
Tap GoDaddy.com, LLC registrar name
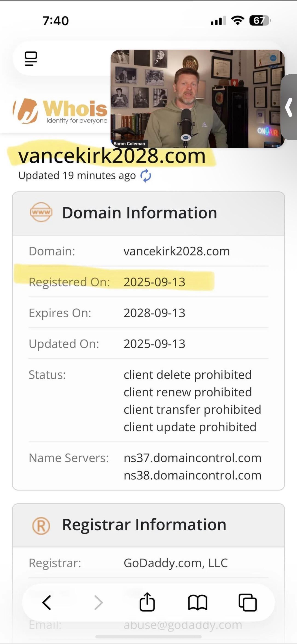[175, 563]
